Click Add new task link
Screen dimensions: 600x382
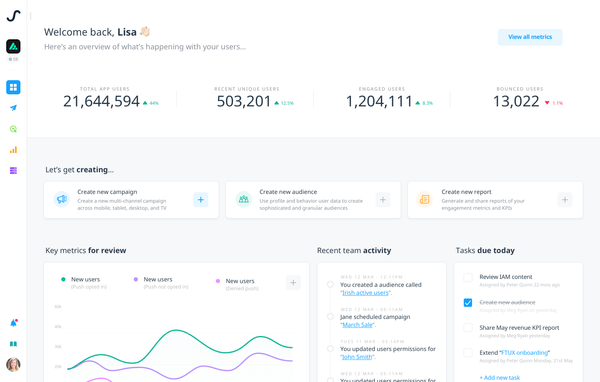500,378
